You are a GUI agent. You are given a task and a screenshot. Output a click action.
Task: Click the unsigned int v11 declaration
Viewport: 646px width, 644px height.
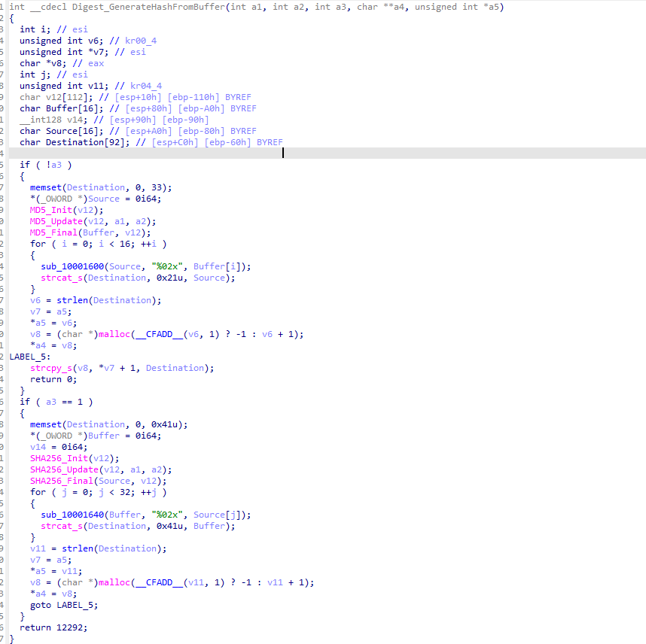click(x=64, y=86)
